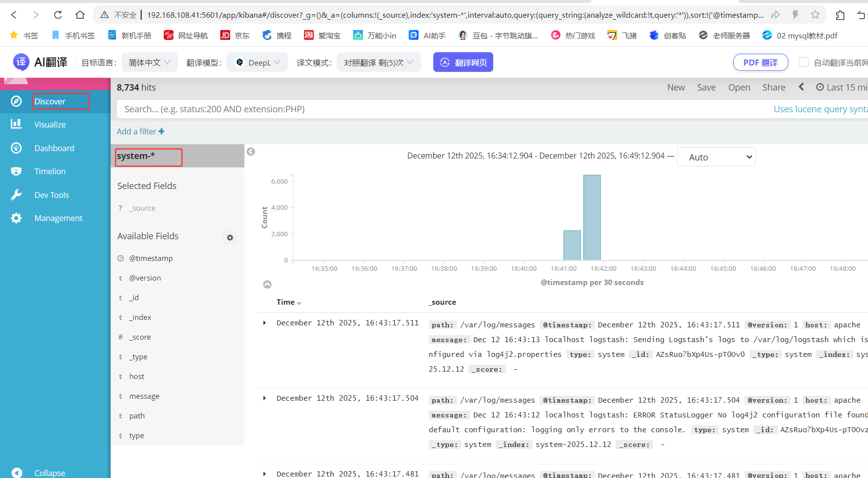Open the browser extensions puzzle icon
This screenshot has height=478, width=868.
pyautogui.click(x=840, y=15)
